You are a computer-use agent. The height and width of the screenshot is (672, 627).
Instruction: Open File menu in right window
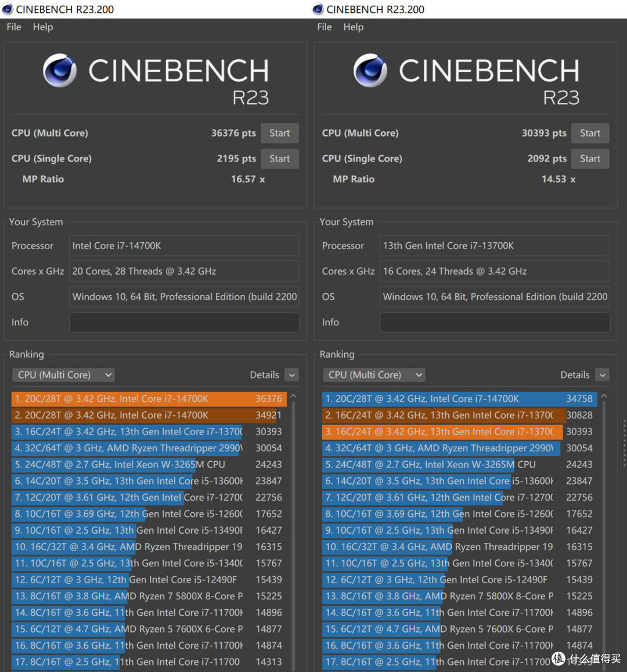coord(324,27)
